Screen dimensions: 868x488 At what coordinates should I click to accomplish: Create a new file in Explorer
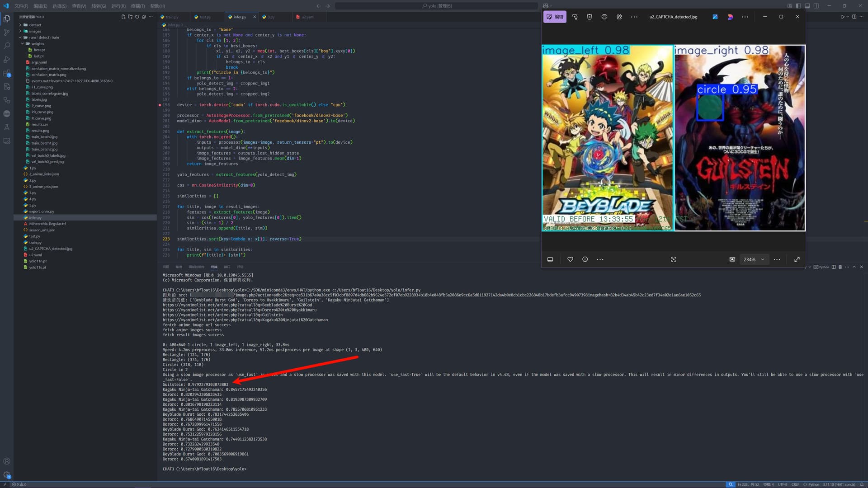pos(123,17)
